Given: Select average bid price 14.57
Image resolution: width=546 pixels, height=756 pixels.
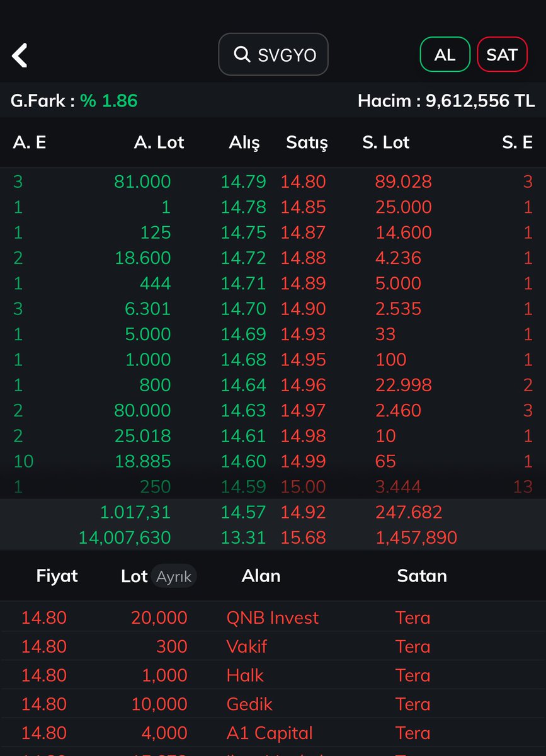Looking at the screenshot, I should coord(243,512).
